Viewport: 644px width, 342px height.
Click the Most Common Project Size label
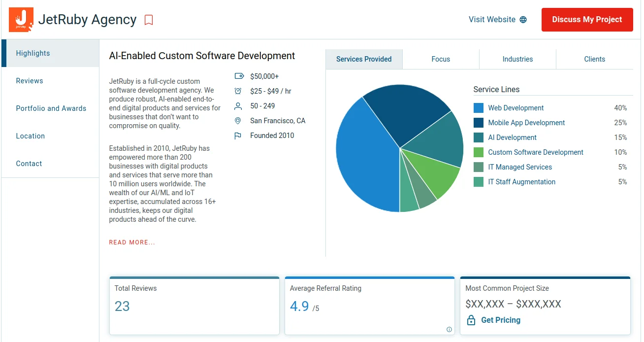click(507, 288)
